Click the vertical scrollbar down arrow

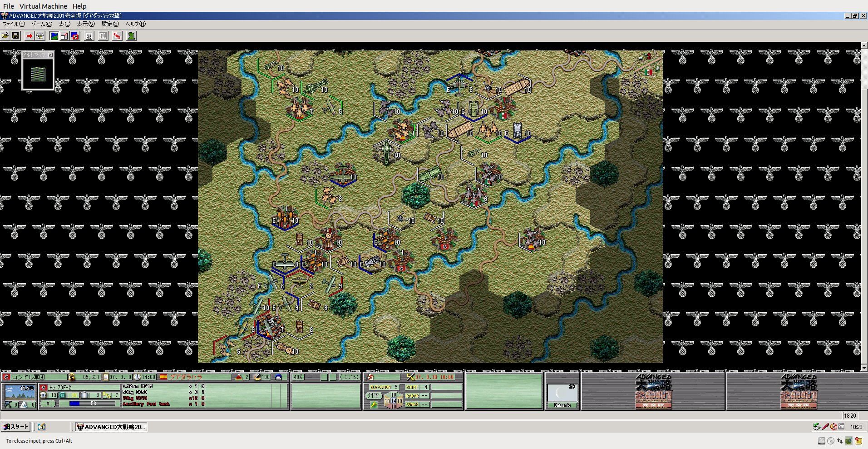click(x=864, y=368)
